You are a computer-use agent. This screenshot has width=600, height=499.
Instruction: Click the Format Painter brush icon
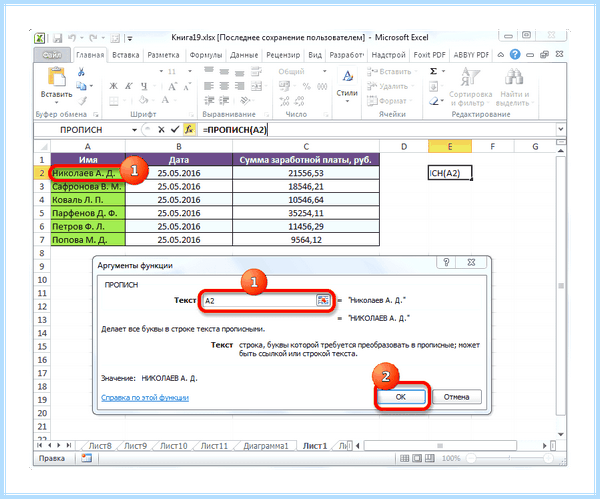82,101
